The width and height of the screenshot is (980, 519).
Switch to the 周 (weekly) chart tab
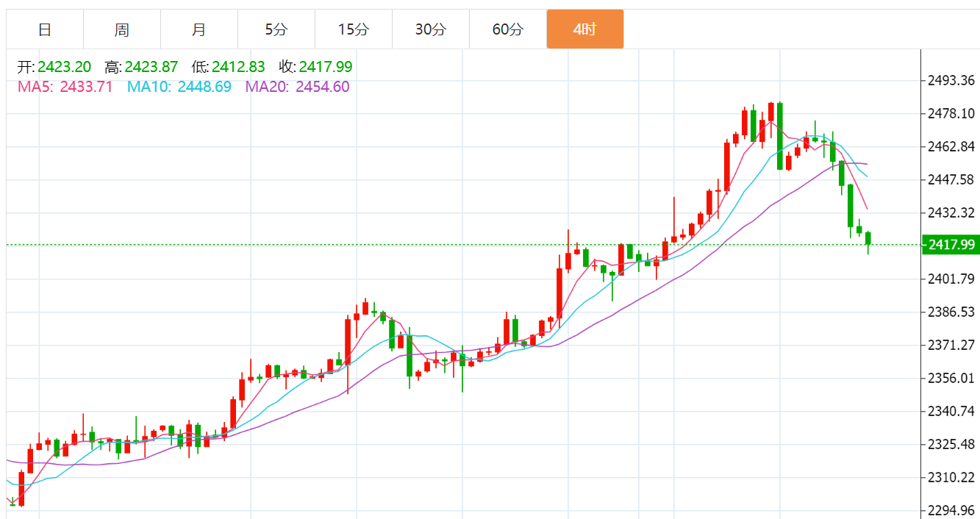coord(122,29)
